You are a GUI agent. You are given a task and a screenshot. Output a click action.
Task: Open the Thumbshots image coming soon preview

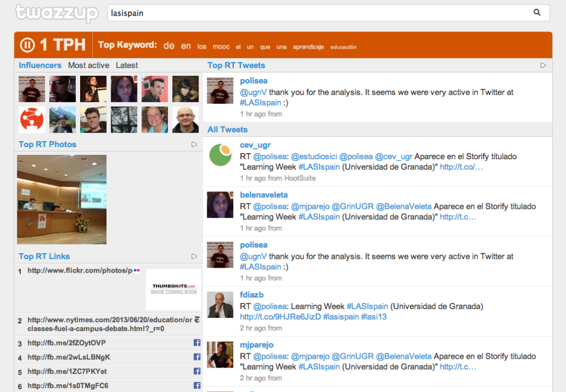click(x=174, y=290)
